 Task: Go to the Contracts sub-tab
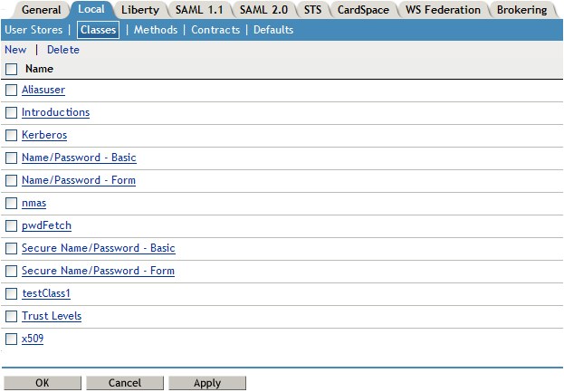[x=215, y=30]
